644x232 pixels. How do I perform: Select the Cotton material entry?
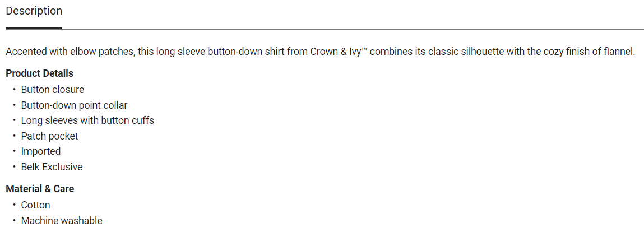click(x=36, y=205)
